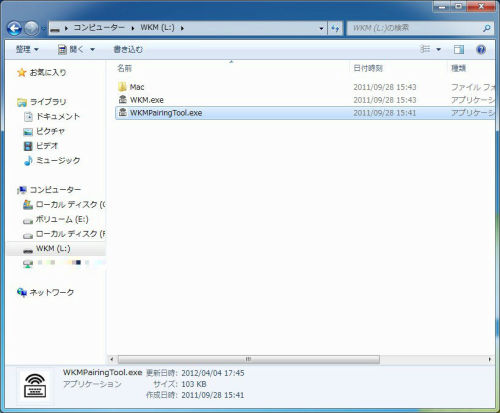The height and width of the screenshot is (413, 500).
Task: Expand the arrow after WKM (L:) in the breadcrumb
Action: 182,28
